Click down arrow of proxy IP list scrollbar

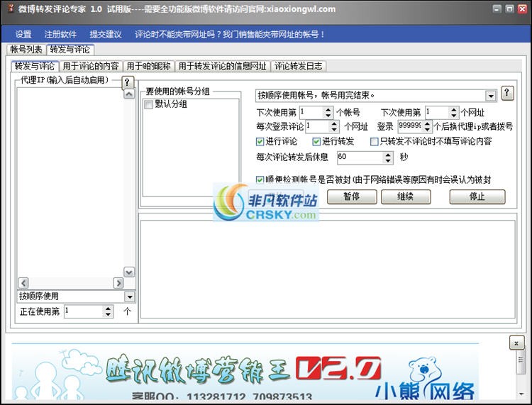[x=129, y=272]
